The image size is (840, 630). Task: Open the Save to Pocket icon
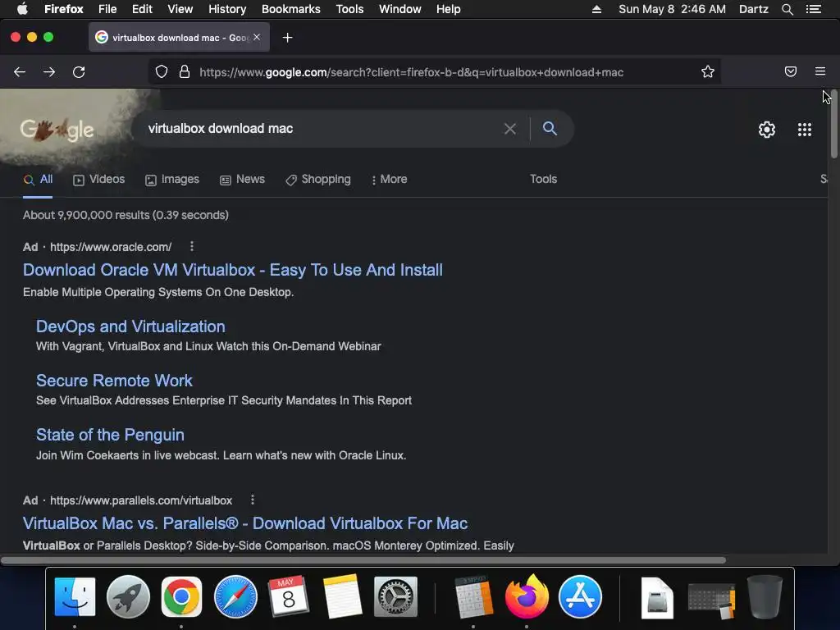790,71
